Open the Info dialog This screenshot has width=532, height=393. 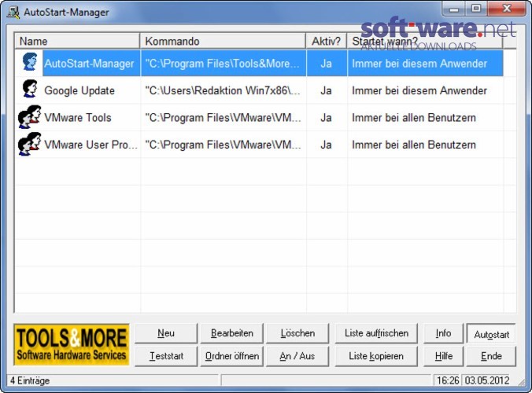pos(443,333)
